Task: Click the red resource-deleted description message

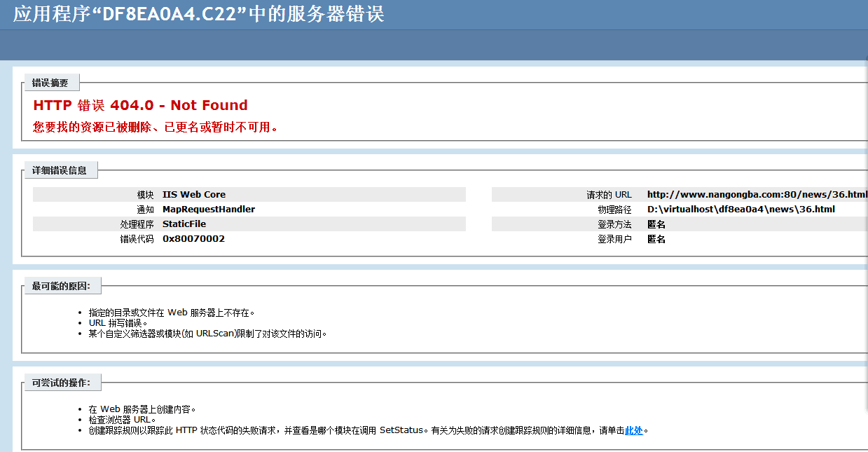Action: 156,127
